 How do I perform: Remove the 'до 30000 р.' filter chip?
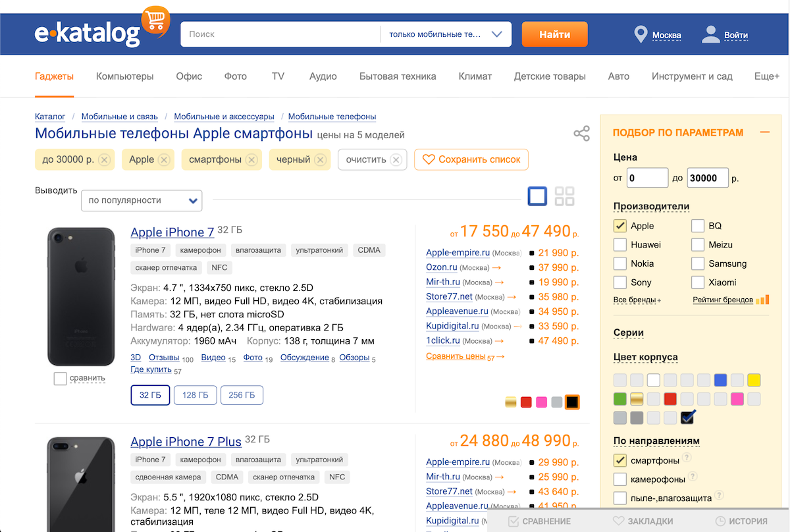click(x=104, y=159)
